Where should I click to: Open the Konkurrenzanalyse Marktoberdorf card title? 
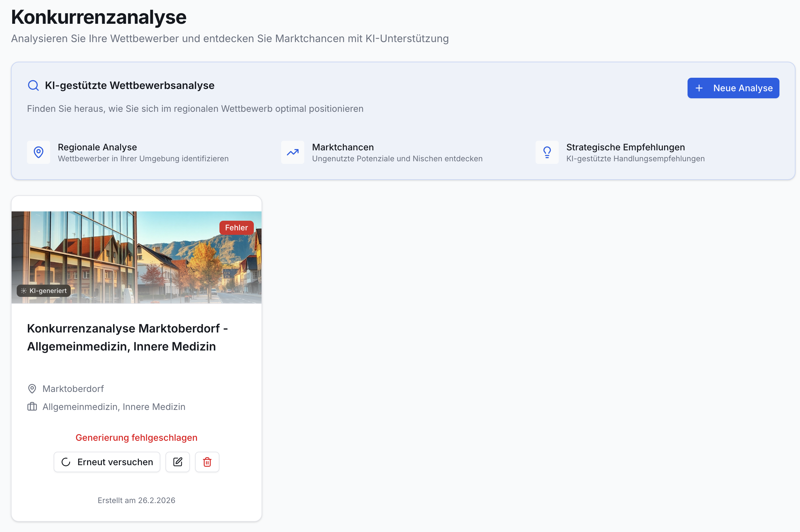128,337
